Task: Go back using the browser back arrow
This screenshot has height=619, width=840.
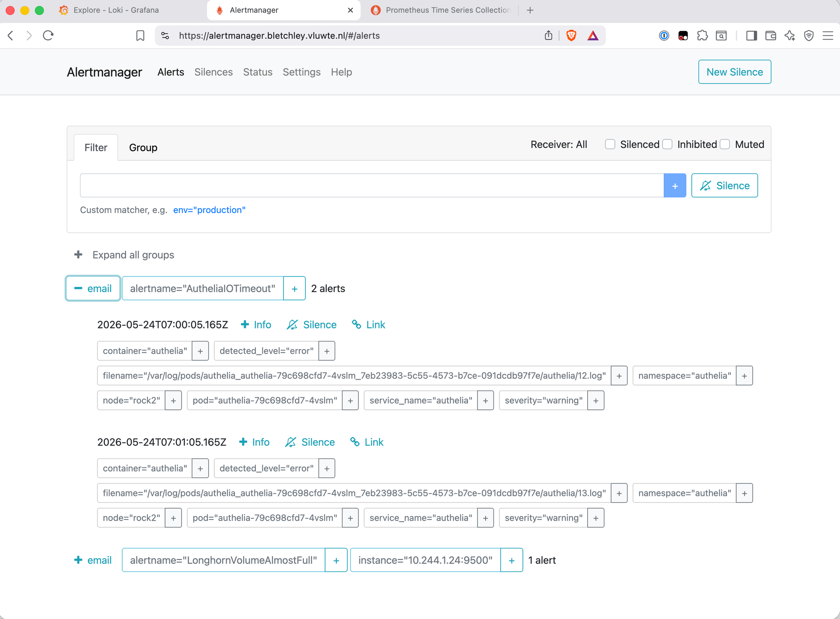Action: click(x=11, y=36)
